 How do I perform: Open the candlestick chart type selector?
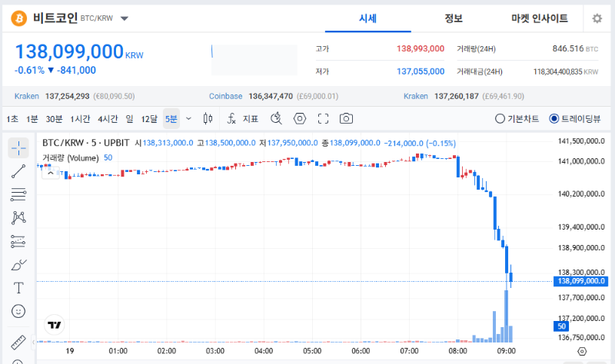208,118
